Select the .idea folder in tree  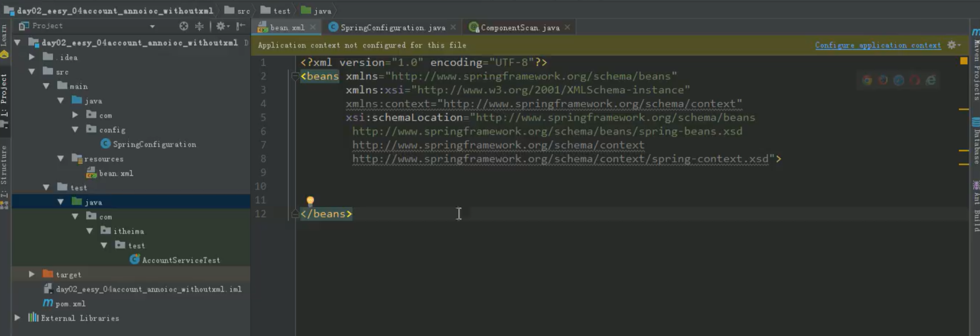(x=60, y=57)
